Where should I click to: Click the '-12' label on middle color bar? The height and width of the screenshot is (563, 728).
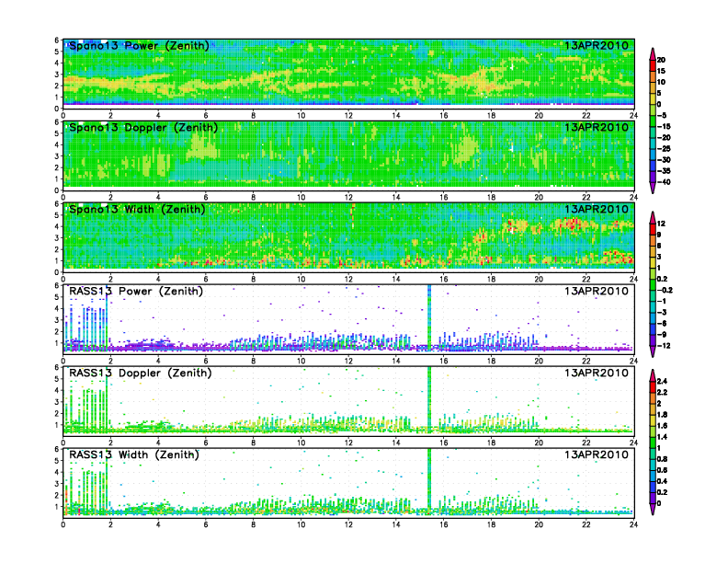pos(664,346)
